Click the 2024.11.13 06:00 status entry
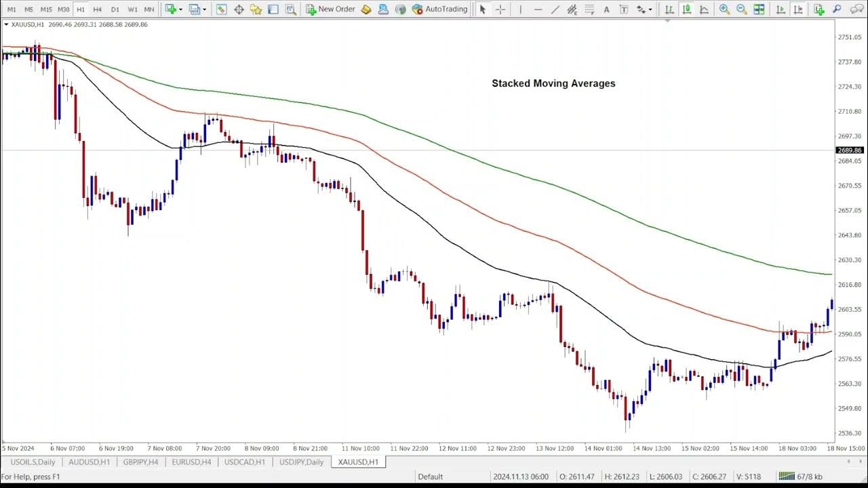The image size is (868, 488). 520,476
